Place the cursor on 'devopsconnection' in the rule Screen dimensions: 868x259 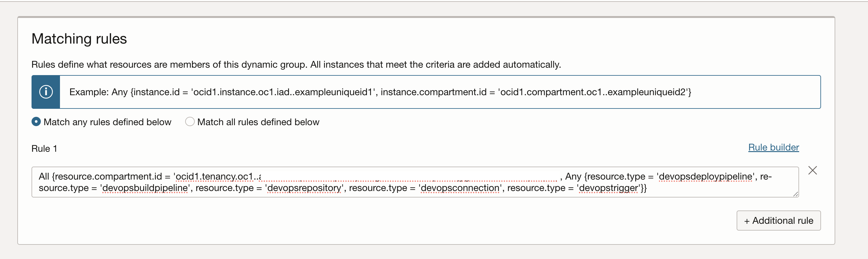click(x=460, y=188)
